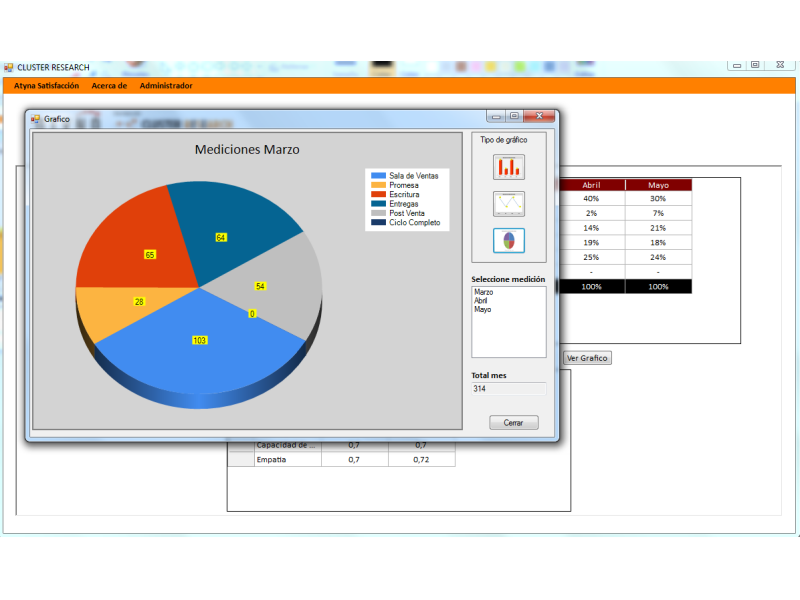Select the bar chart type icon
The width and height of the screenshot is (800, 600).
tap(509, 167)
